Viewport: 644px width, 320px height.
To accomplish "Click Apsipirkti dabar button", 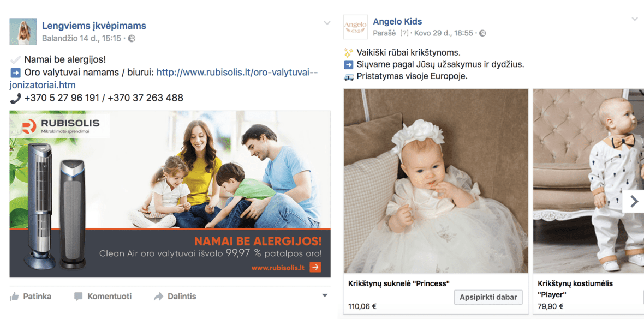I will 488,297.
